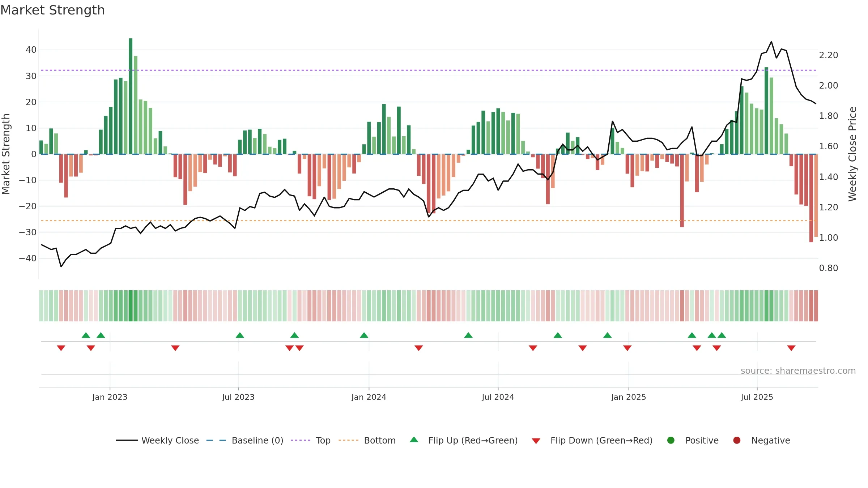The image size is (868, 488).
Task: Click the 1.60 price axis value
Action: click(829, 146)
